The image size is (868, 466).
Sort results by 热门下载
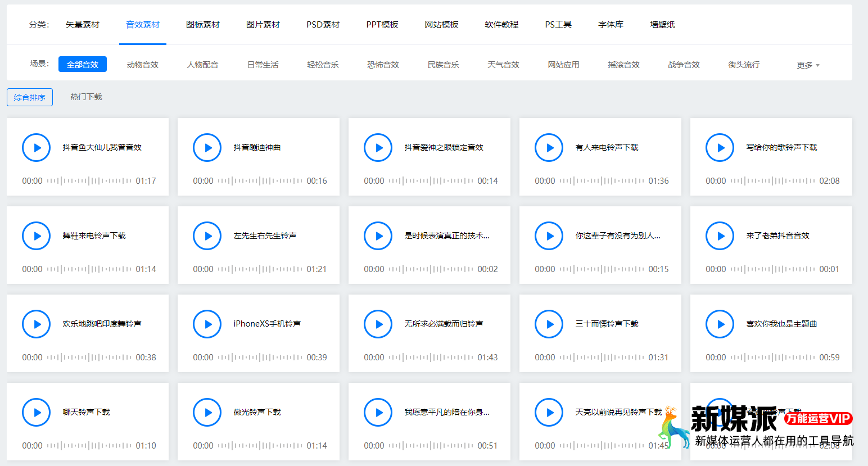(x=86, y=97)
